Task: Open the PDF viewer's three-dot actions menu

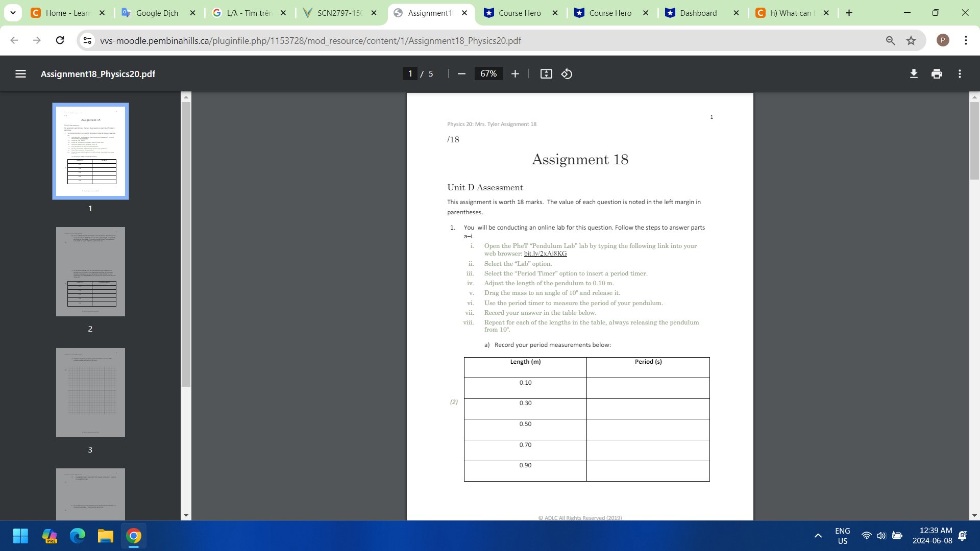Action: click(960, 73)
